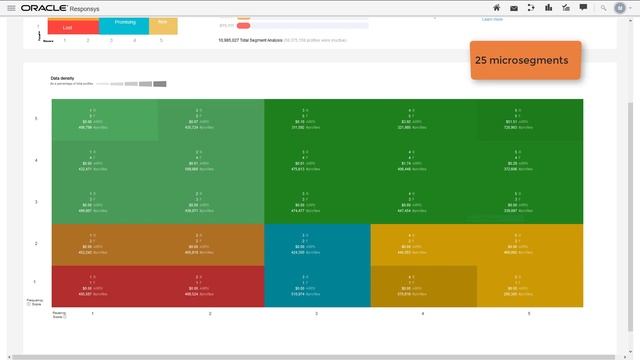The height and width of the screenshot is (360, 640).
Task: Select microsegment recency 4, frequency 5
Action: pos(424,120)
